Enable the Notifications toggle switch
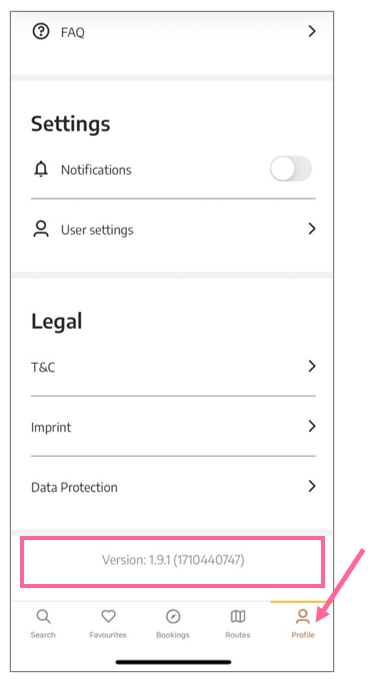The width and height of the screenshot is (379, 688). [x=291, y=169]
